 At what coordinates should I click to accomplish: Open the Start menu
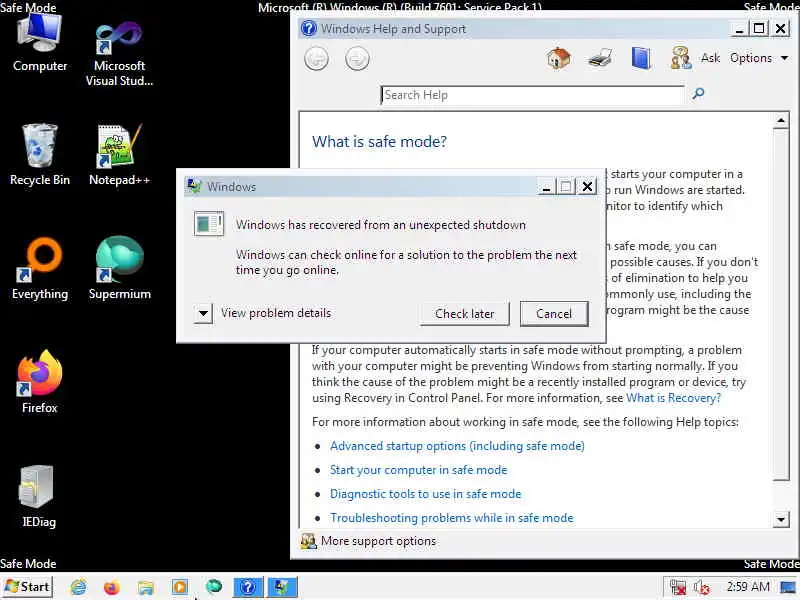[28, 587]
